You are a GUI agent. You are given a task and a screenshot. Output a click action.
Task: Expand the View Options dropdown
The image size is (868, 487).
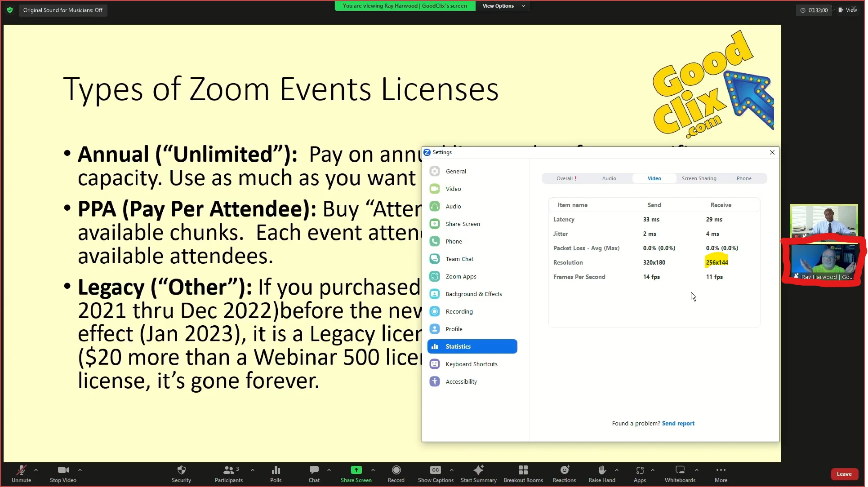[x=503, y=6]
